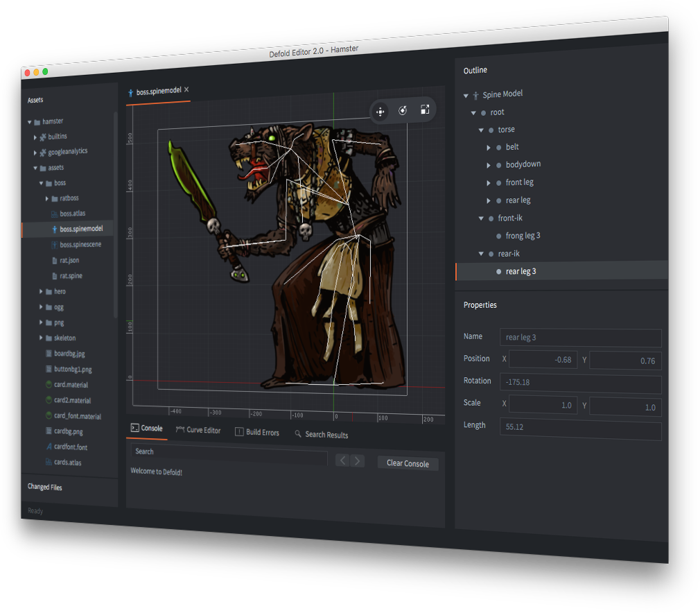
Task: Click the boss folder icon
Action: click(x=49, y=183)
